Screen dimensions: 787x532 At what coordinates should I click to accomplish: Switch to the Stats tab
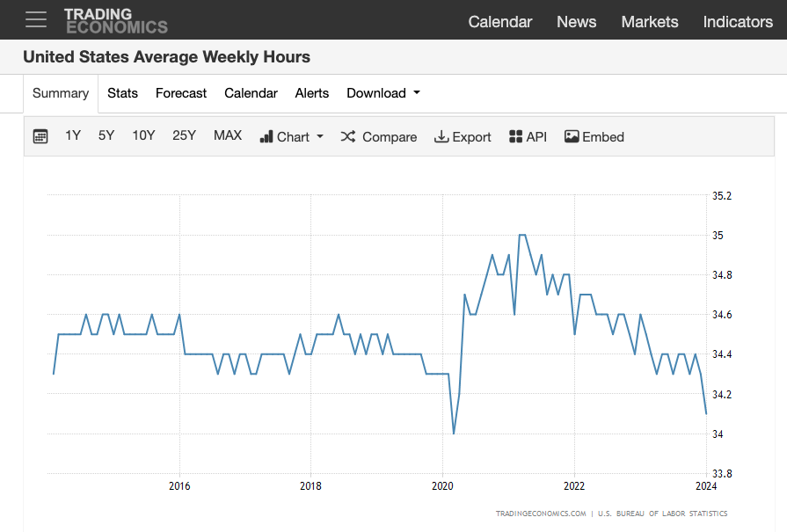point(122,93)
